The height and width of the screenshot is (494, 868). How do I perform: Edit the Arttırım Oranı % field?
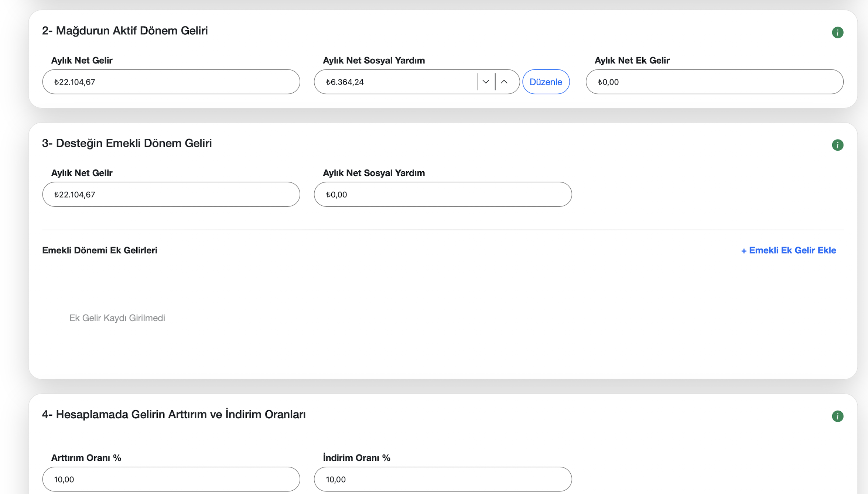[171, 479]
